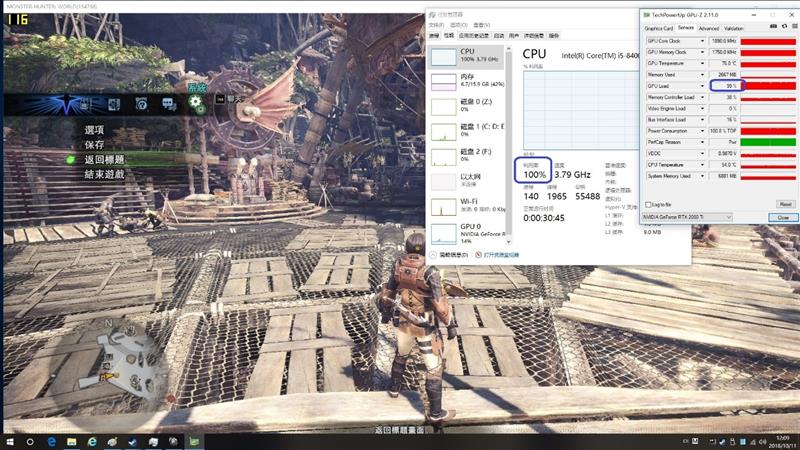
Task: Open File Explorer from the taskbar
Action: (x=71, y=442)
